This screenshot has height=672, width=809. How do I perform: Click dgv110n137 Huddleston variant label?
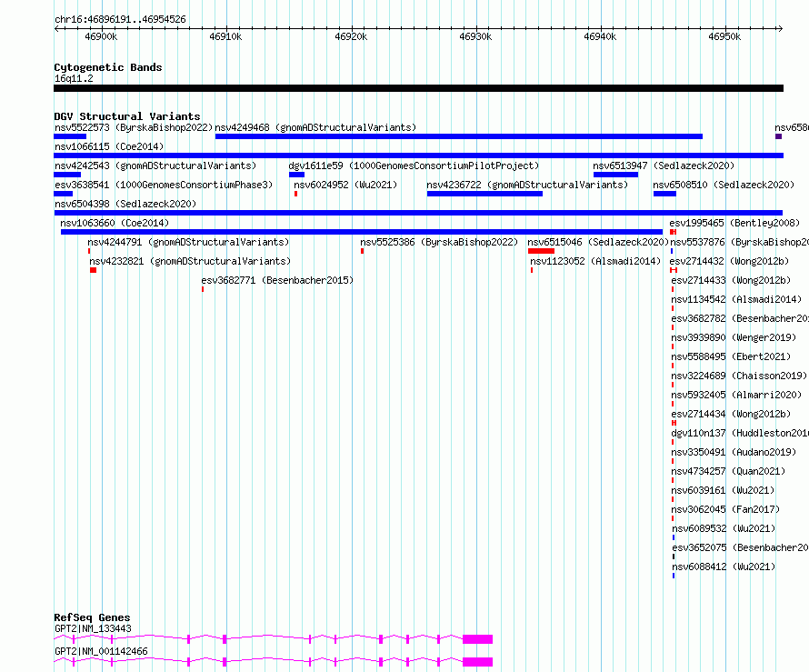tap(740, 433)
